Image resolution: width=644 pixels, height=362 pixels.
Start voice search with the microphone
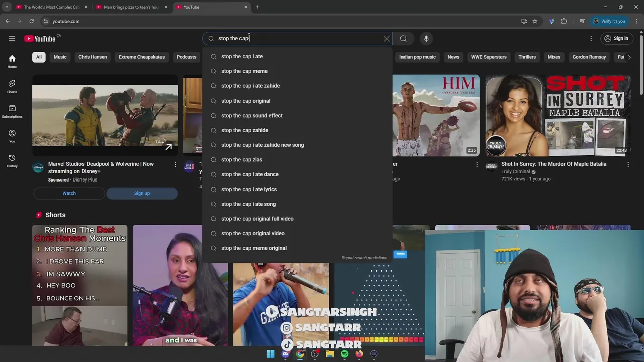426,38
